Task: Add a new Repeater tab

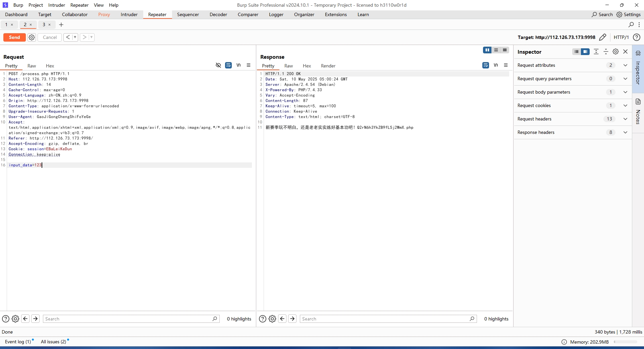Action: coord(61,24)
